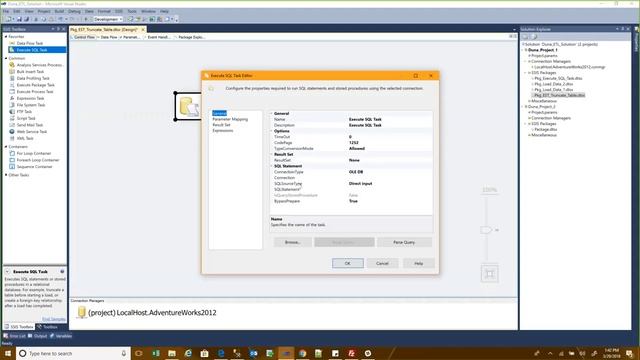Screen dimensions: 640x360
Task: Click the canvas zoom slider handle
Action: click(486, 230)
